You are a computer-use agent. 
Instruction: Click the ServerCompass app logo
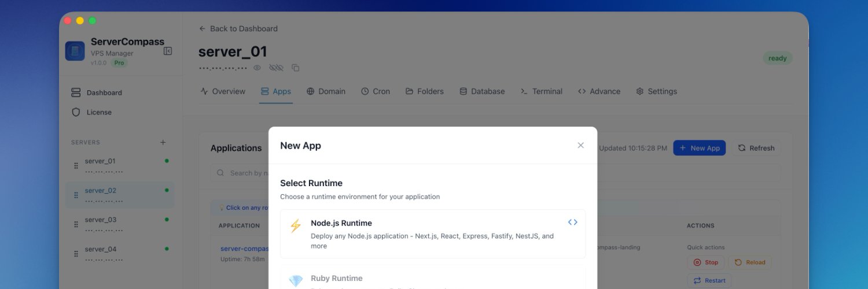[75, 51]
